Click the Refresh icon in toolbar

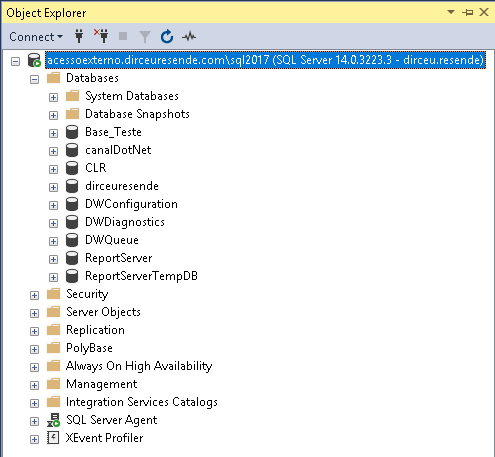[167, 37]
